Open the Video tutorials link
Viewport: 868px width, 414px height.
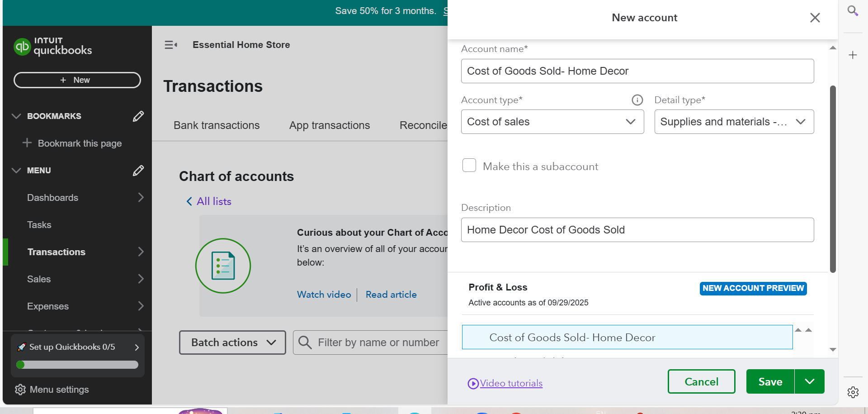pos(511,383)
